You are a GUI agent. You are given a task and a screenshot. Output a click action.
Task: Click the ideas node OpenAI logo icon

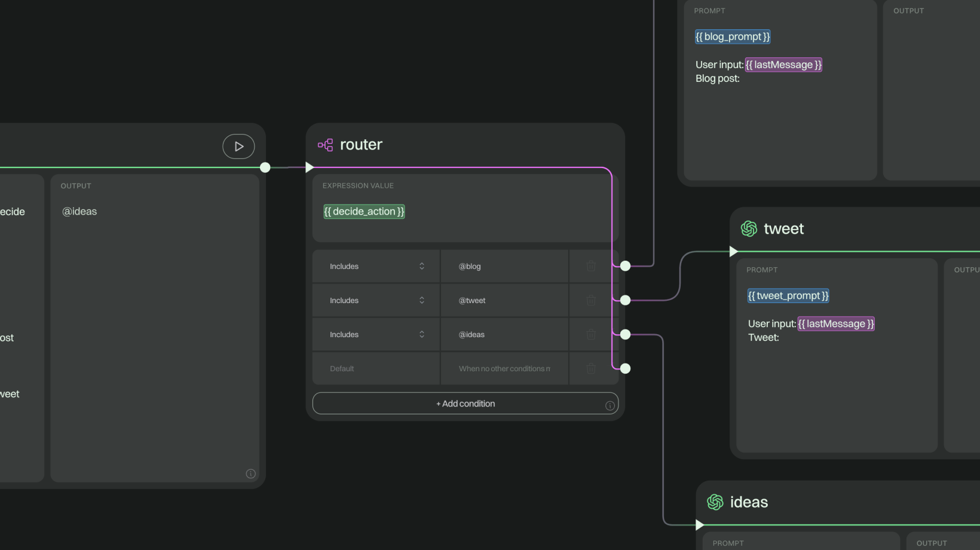click(715, 502)
